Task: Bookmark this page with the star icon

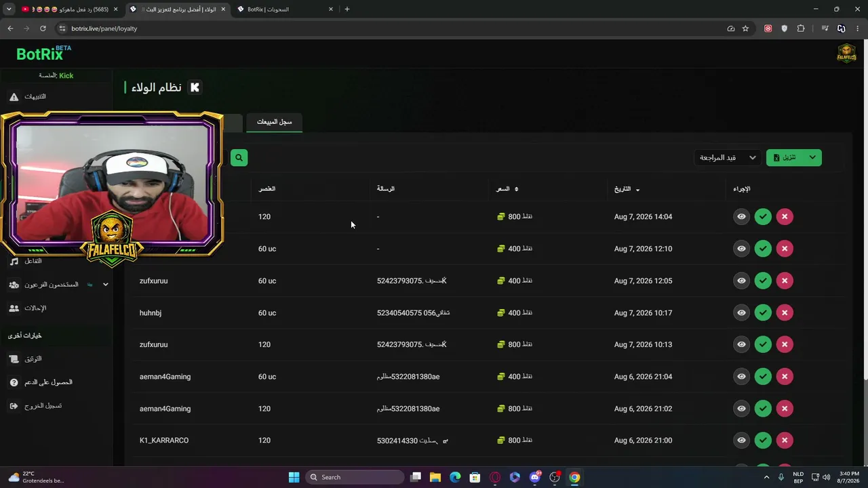Action: coord(745,28)
